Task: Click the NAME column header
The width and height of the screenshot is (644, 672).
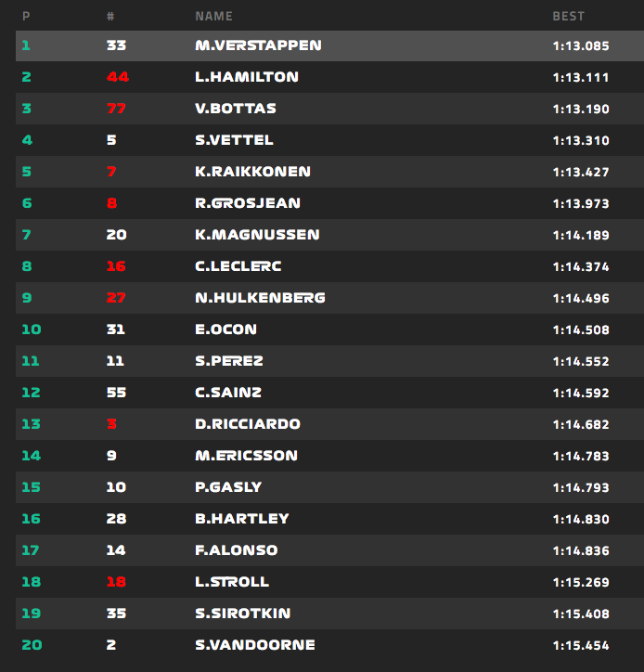Action: (x=213, y=16)
